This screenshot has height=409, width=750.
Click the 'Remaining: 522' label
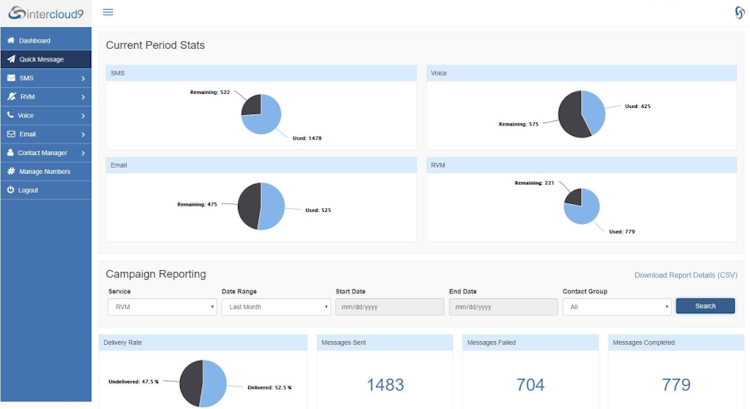210,92
